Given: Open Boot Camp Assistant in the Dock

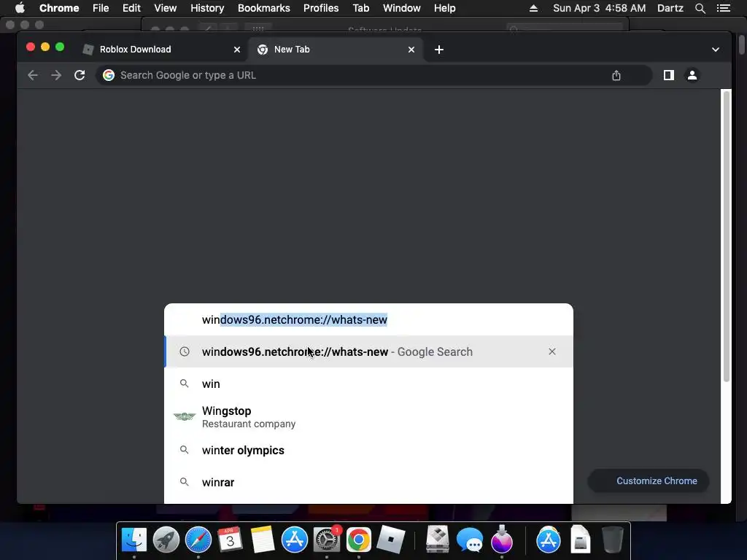Looking at the screenshot, I should click(x=438, y=540).
